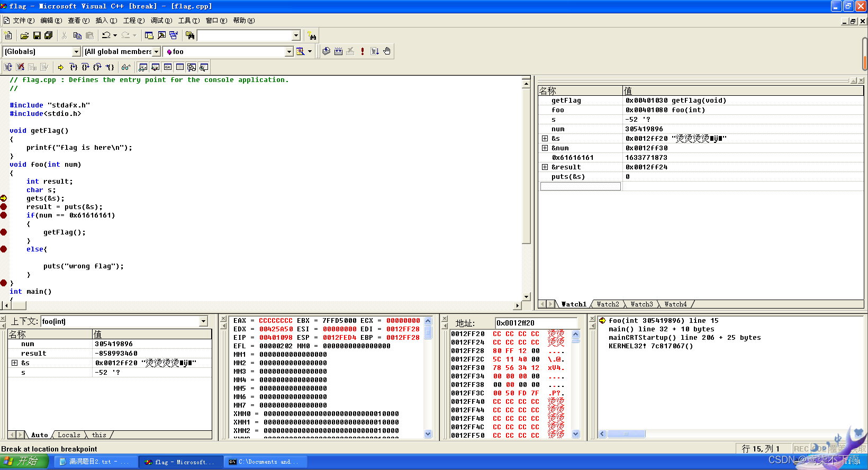Open the 文件 menu
The image size is (868, 470).
(23, 21)
